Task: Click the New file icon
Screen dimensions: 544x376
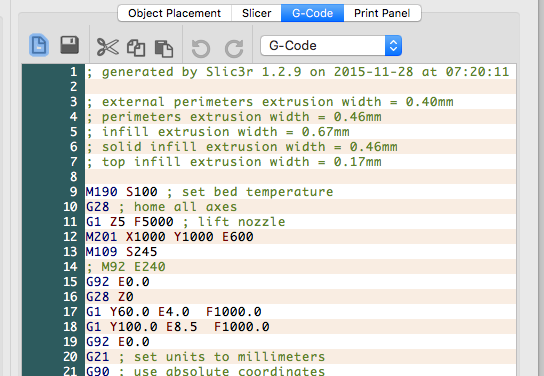Action: [39, 45]
